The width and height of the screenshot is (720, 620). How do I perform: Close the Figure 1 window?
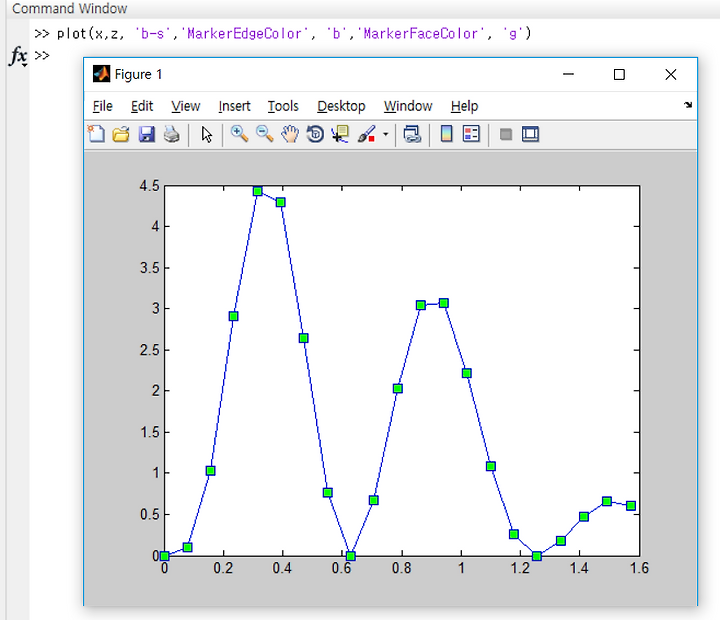pyautogui.click(x=670, y=74)
